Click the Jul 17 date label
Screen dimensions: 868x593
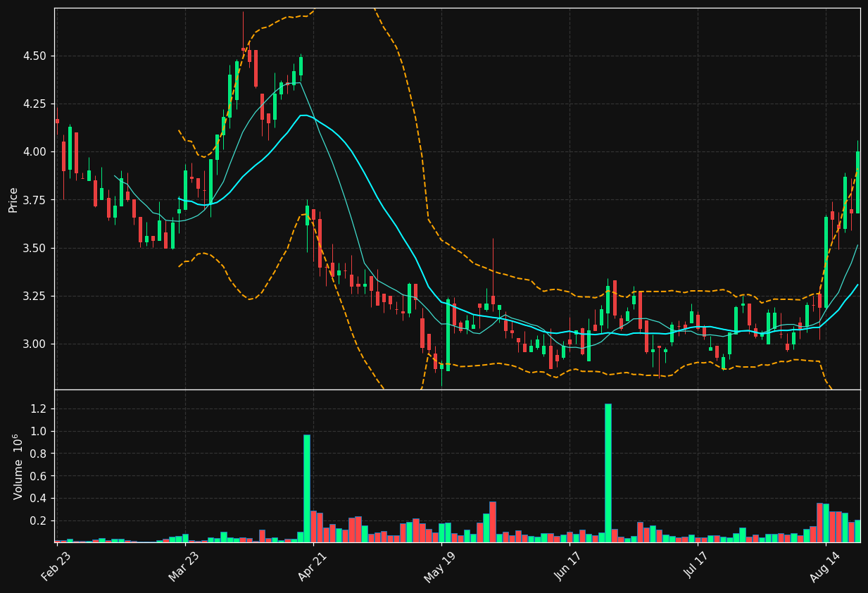point(697,566)
